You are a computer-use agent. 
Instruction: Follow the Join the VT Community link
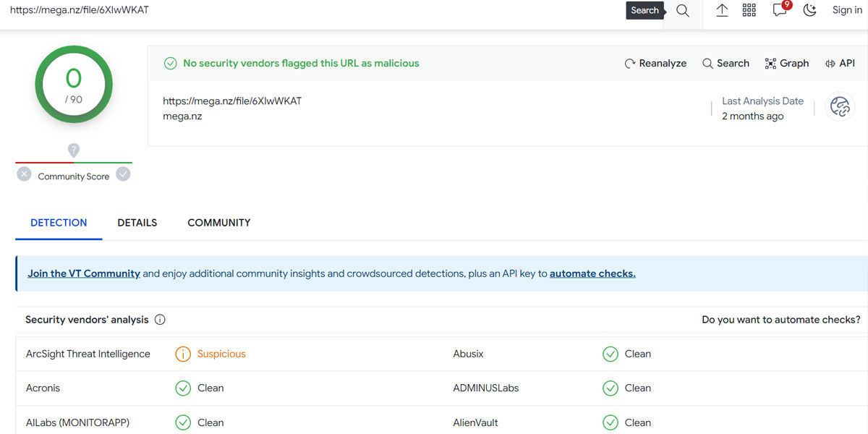84,273
